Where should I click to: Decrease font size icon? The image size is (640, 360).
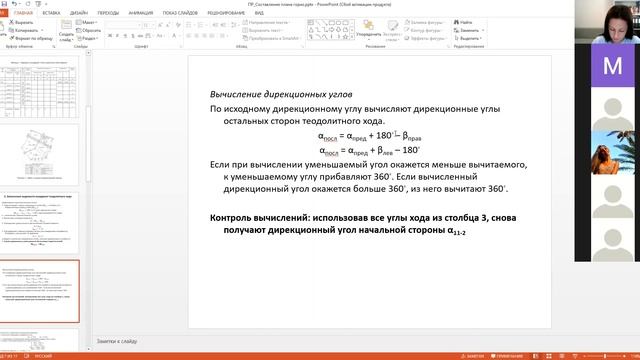(x=168, y=25)
